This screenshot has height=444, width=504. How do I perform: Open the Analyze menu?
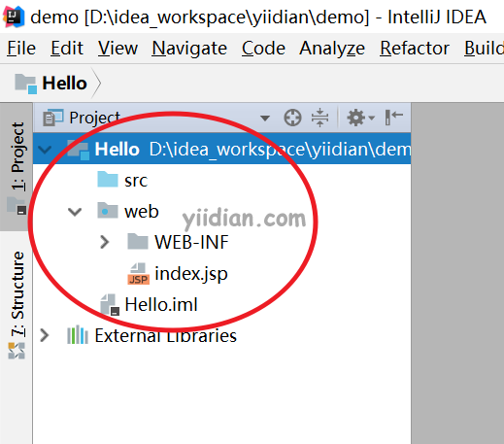coord(332,49)
